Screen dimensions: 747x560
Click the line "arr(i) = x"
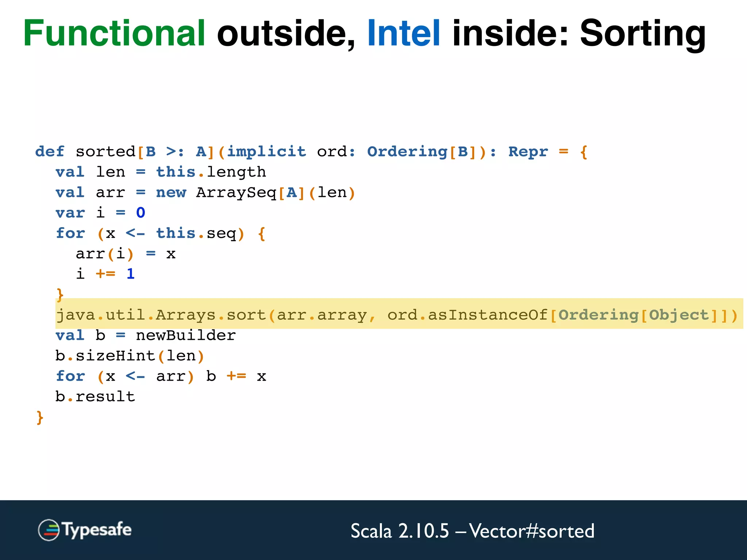click(126, 254)
